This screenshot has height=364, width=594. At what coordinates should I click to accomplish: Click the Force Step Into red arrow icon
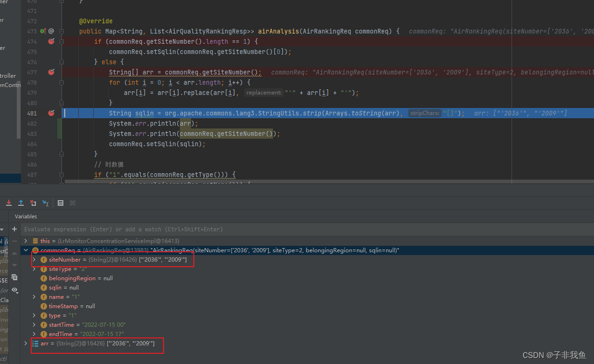[x=9, y=203]
